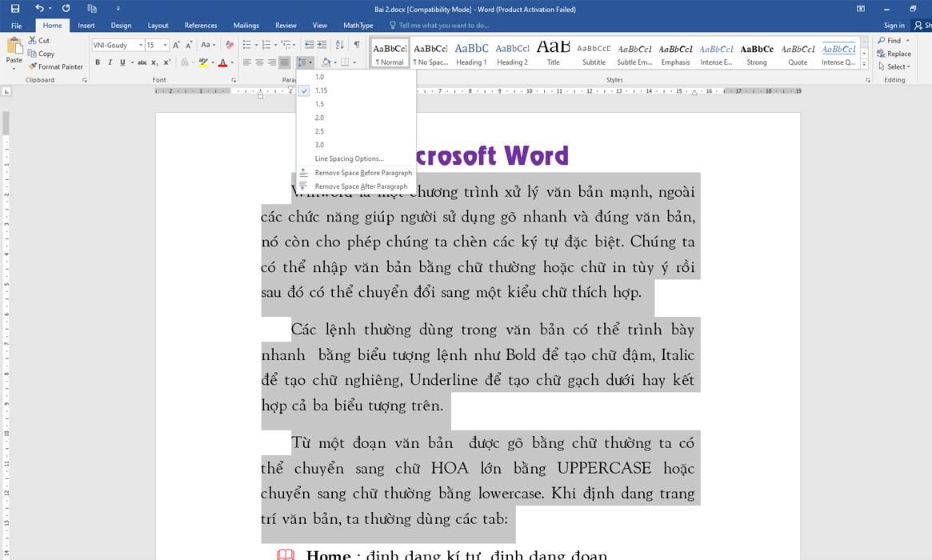
Task: Open the numbering list dropdown
Action: pyautogui.click(x=275, y=45)
